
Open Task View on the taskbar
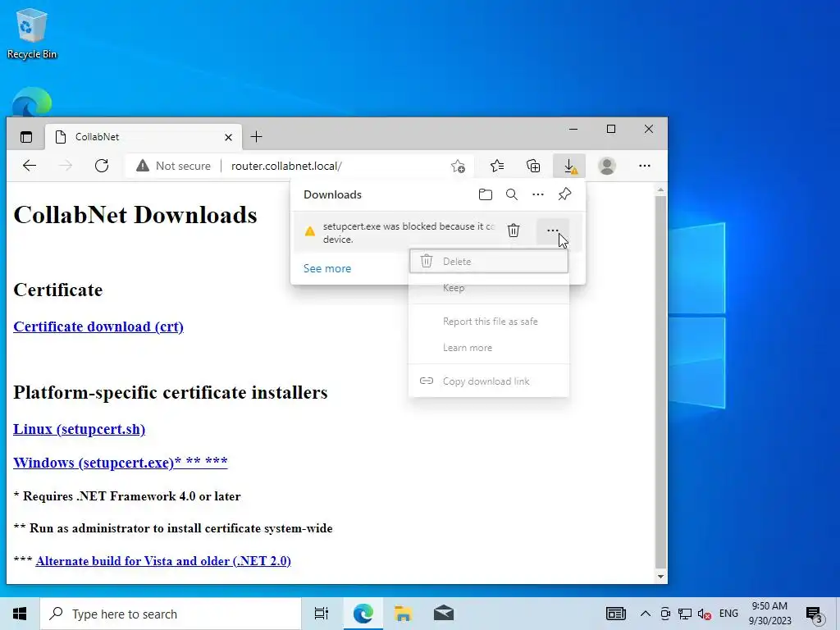(x=322, y=614)
